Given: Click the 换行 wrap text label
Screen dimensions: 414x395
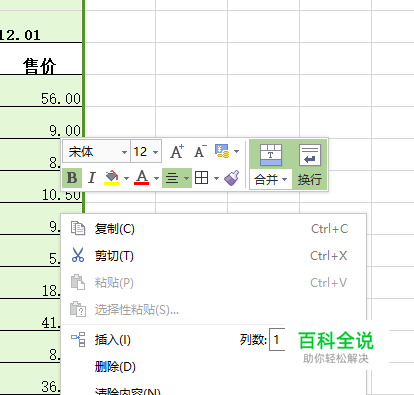Looking at the screenshot, I should [x=310, y=179].
